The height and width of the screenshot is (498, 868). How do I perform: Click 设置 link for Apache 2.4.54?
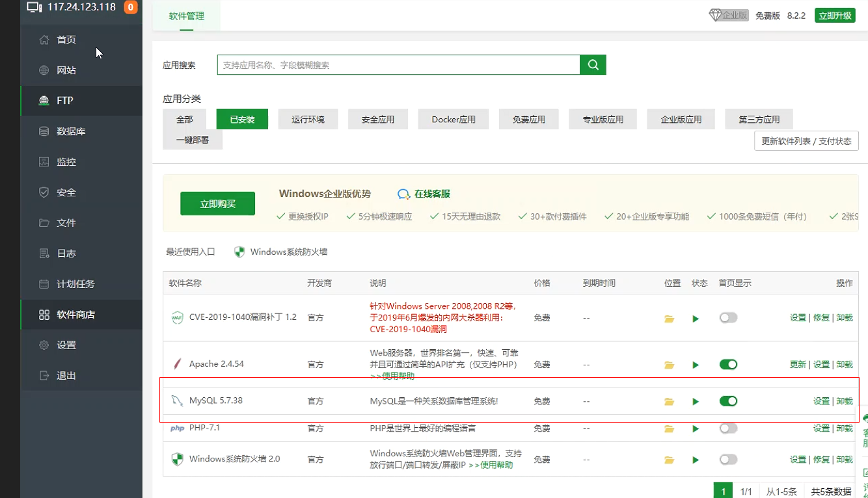pos(821,364)
